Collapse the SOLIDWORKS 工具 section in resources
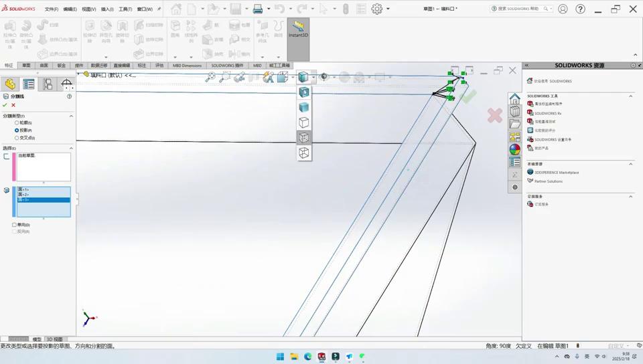This screenshot has height=364, width=643. (630, 96)
